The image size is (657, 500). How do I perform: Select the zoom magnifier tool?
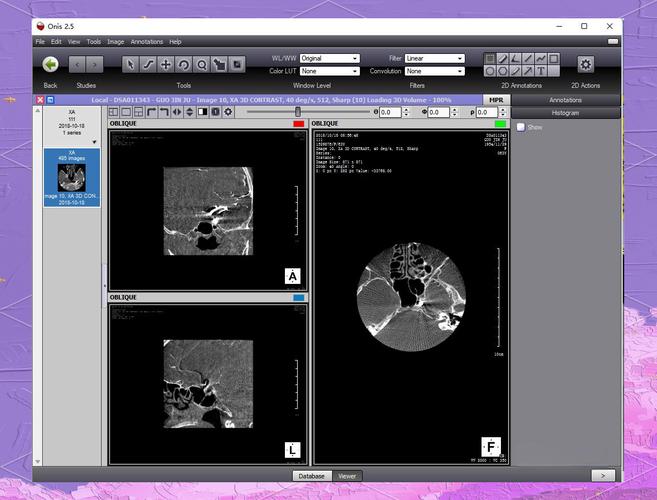pyautogui.click(x=202, y=65)
